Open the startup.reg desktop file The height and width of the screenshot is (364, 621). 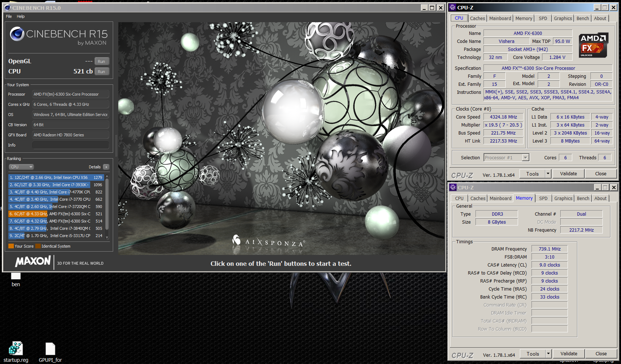(16, 352)
